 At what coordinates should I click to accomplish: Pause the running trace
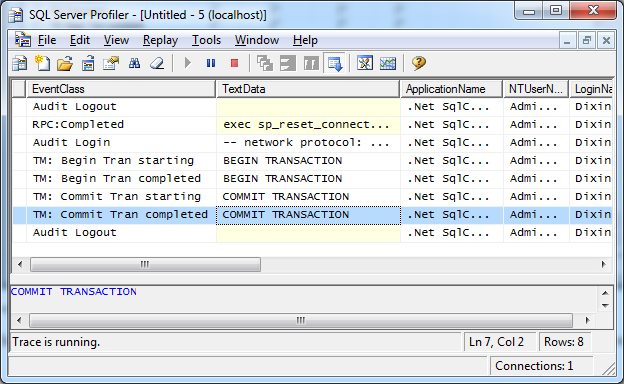[211, 63]
